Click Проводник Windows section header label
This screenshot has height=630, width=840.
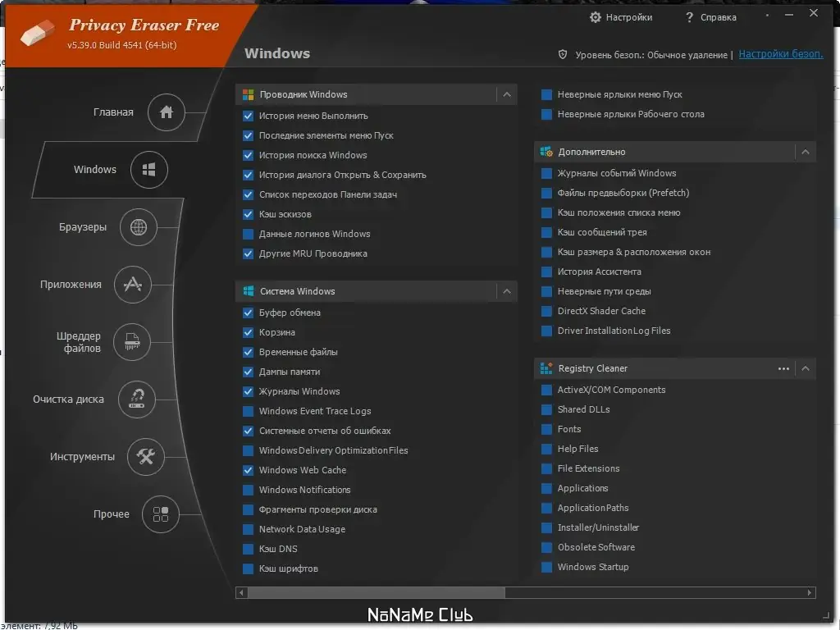304,95
